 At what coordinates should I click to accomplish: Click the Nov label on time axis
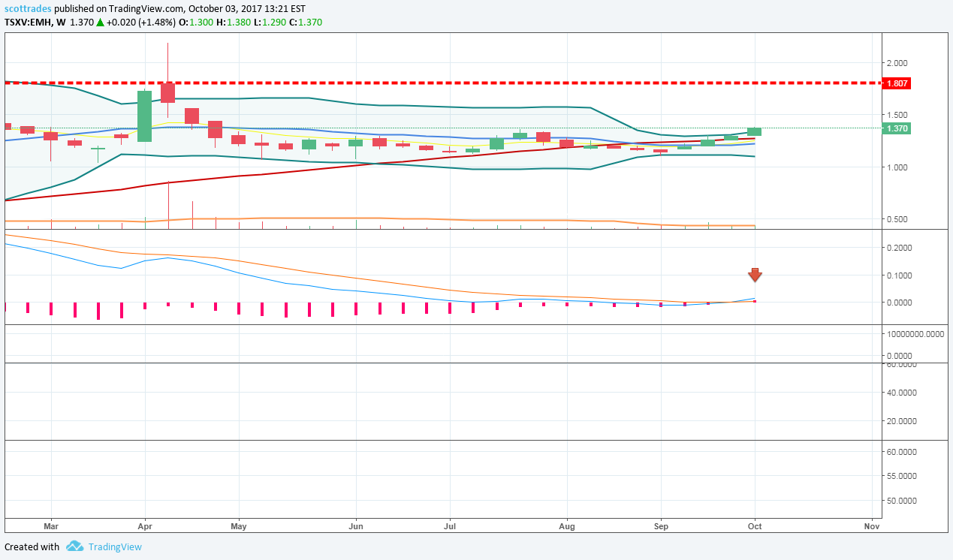[x=872, y=526]
